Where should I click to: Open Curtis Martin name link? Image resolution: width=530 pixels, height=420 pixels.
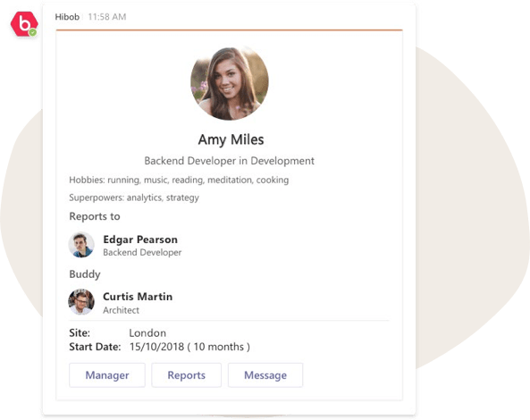[x=138, y=297]
